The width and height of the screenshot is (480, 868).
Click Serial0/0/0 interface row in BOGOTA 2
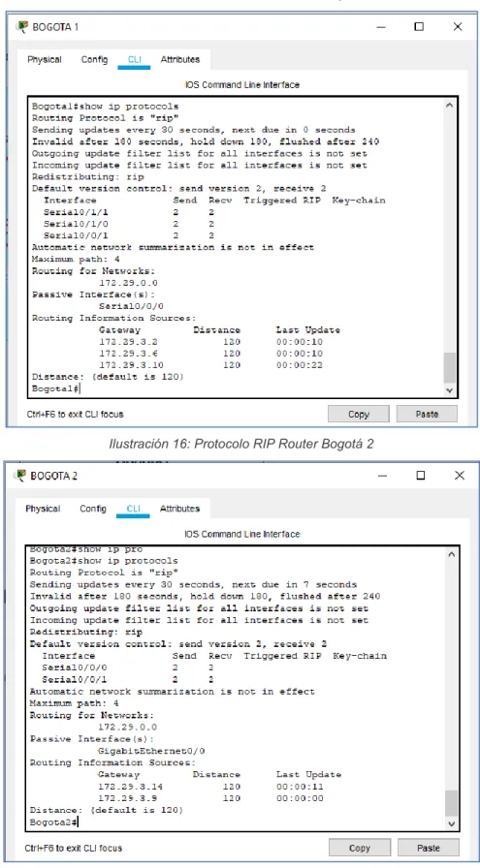[x=128, y=668]
